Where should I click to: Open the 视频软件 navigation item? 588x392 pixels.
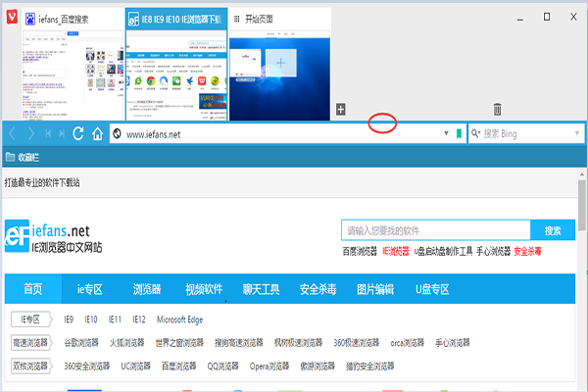[x=204, y=289]
